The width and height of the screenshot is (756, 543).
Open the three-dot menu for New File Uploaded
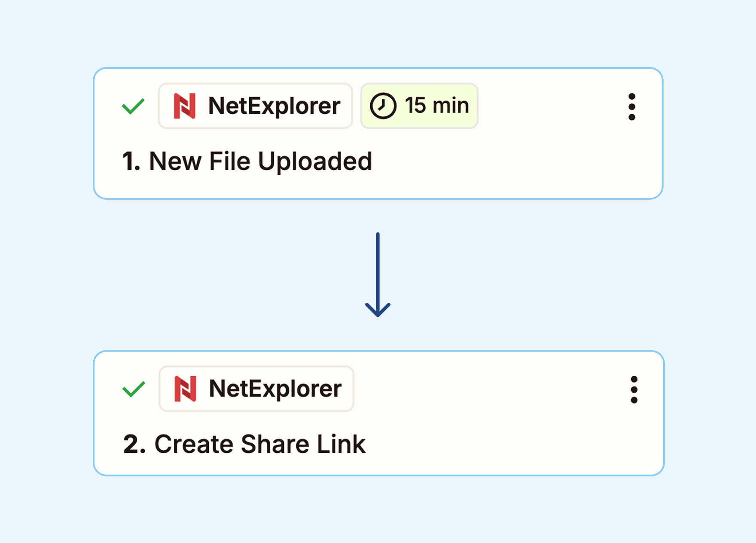(631, 107)
